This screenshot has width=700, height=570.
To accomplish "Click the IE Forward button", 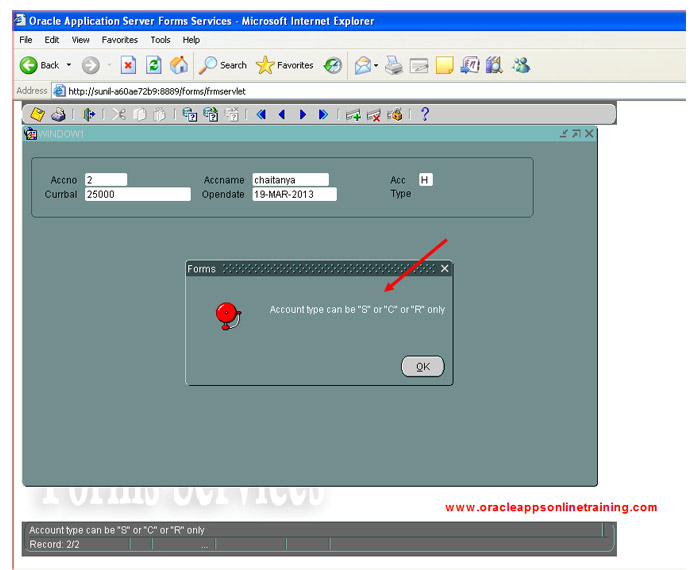I will click(91, 66).
